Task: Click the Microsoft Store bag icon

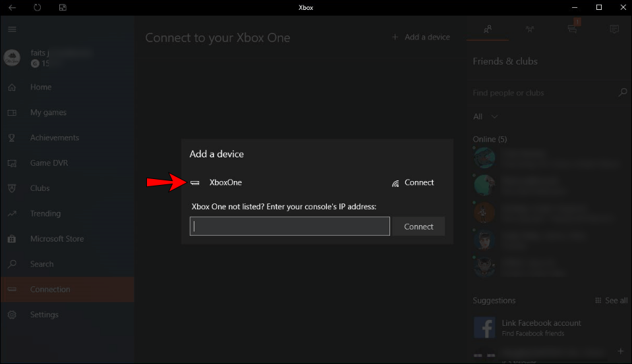Action: point(12,239)
